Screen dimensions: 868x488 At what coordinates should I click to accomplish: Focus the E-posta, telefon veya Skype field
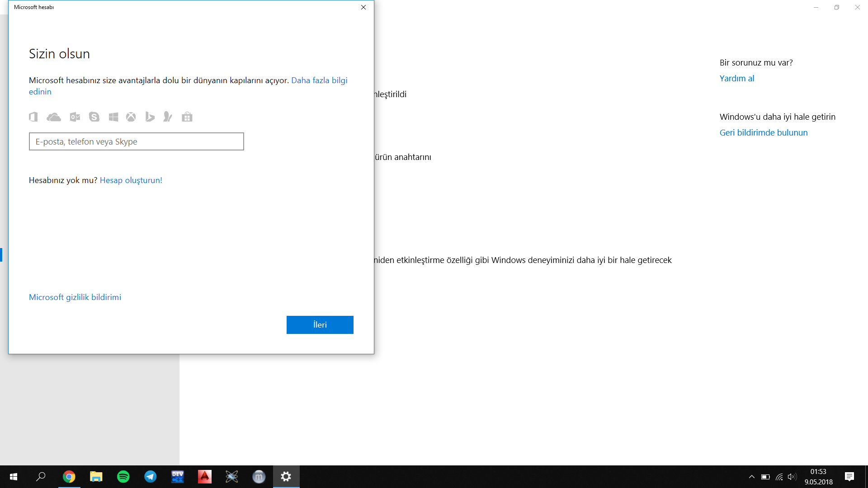137,141
